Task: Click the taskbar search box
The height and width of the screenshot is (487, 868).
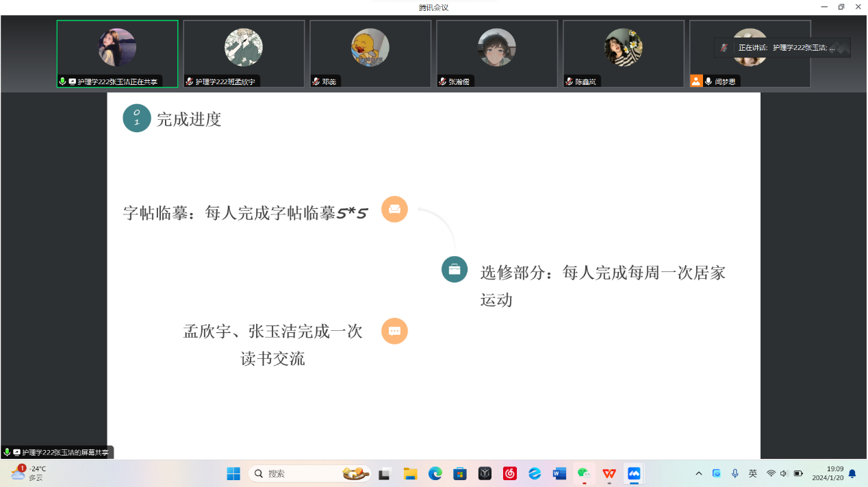Action: tap(301, 473)
